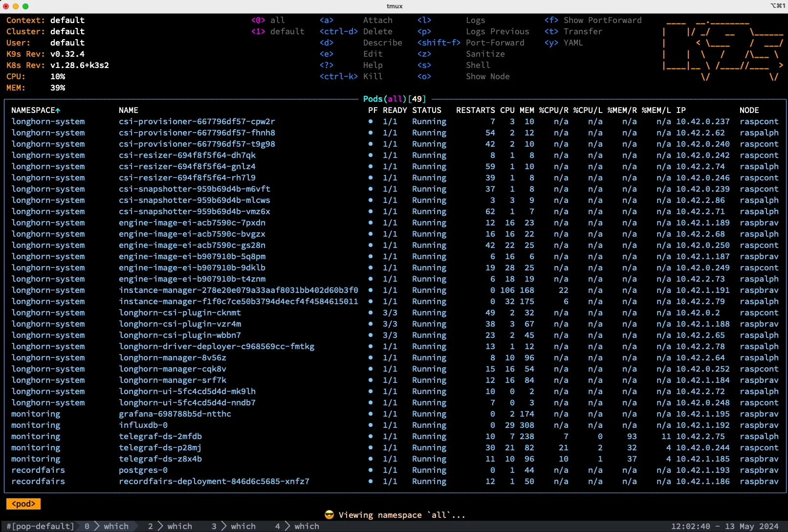Click the %CPU/R column header
The image size is (788, 532).
[x=554, y=111]
